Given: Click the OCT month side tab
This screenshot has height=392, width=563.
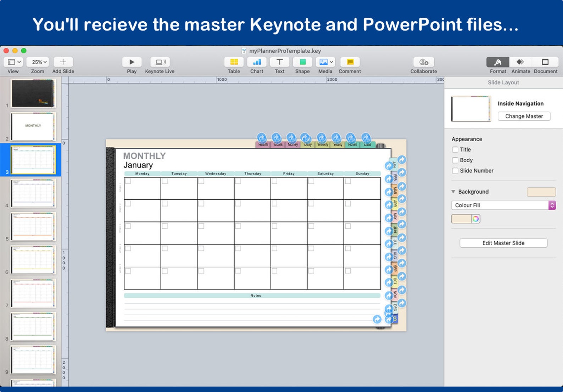Looking at the screenshot, I should (x=395, y=281).
